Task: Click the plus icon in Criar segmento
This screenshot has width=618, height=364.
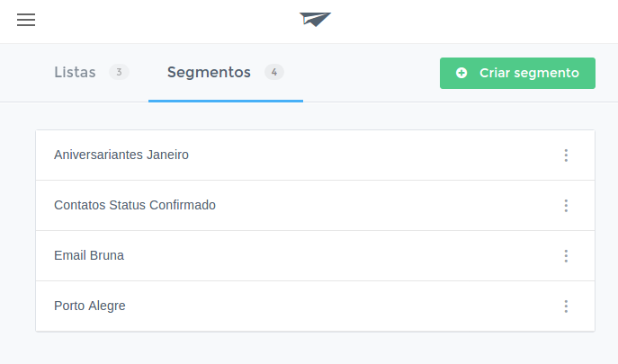Action: pyautogui.click(x=461, y=73)
